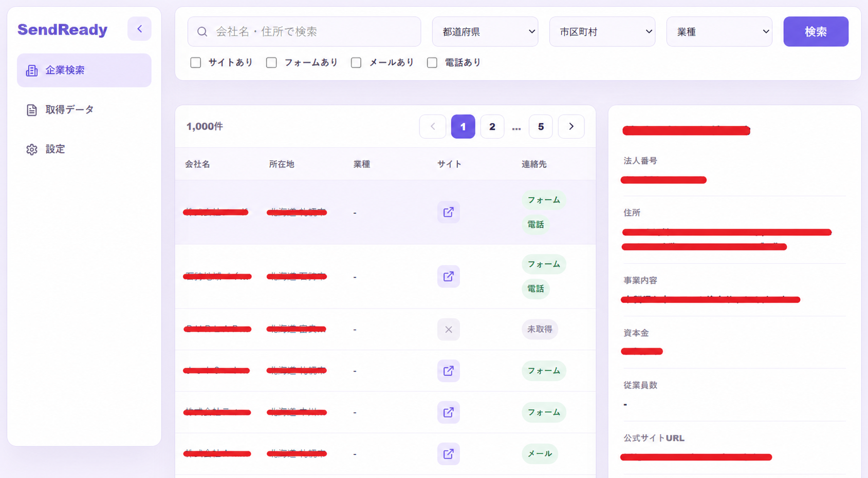The width and height of the screenshot is (868, 478).
Task: Open external site link in sixth row
Action: pyautogui.click(x=448, y=454)
